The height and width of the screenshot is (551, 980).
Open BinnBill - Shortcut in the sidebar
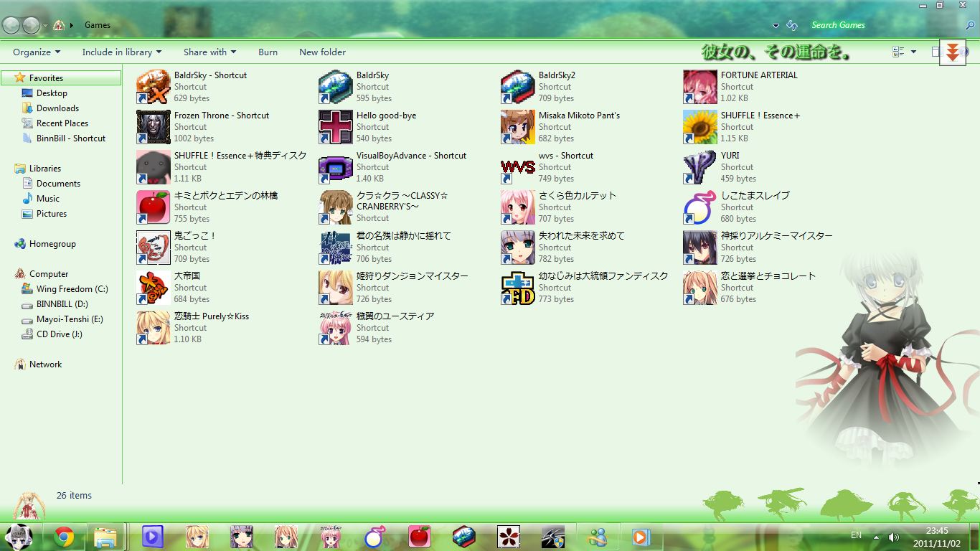pos(71,138)
